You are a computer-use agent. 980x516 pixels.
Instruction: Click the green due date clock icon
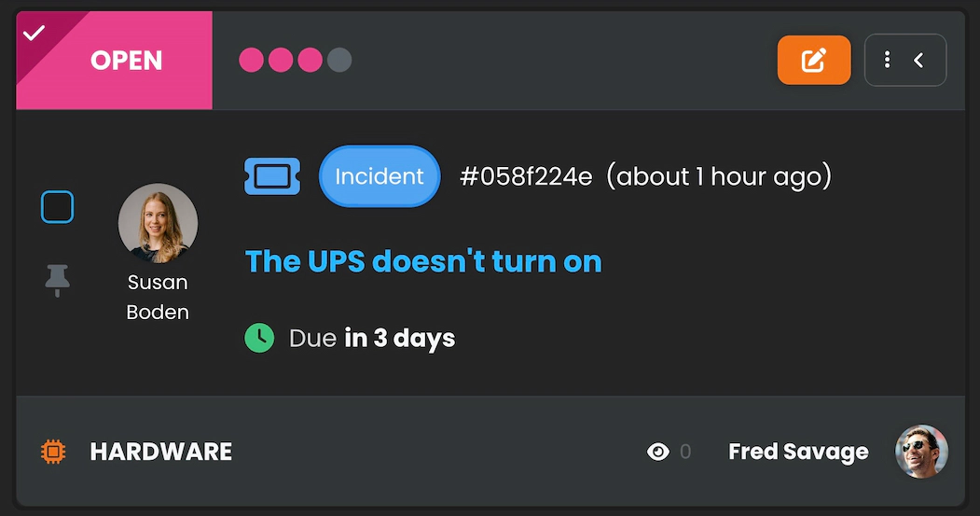259,337
